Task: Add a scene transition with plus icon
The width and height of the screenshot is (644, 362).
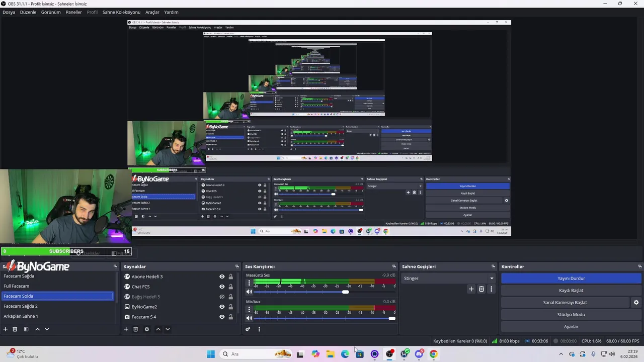Action: [x=471, y=289]
